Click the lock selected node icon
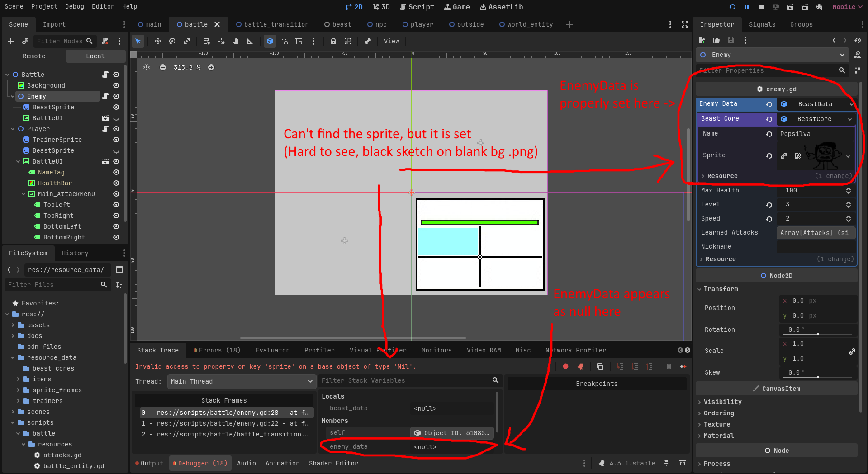Viewport: 868px width, 474px height. 333,41
